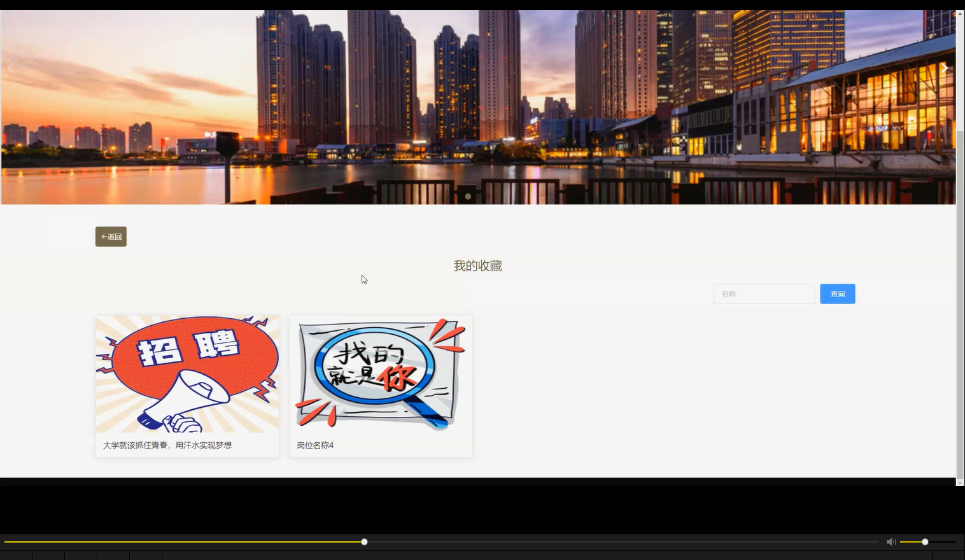Select the carousel dot indicator
The image size is (965, 560).
(468, 196)
